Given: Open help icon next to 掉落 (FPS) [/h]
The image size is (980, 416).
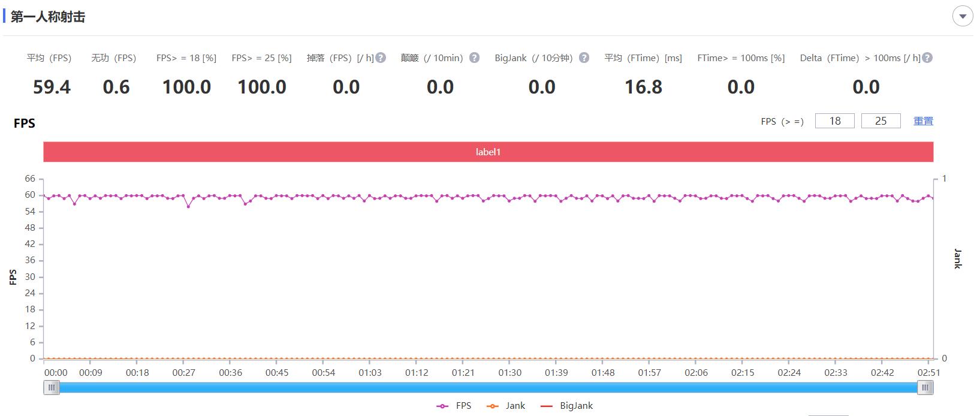Looking at the screenshot, I should click(x=381, y=58).
